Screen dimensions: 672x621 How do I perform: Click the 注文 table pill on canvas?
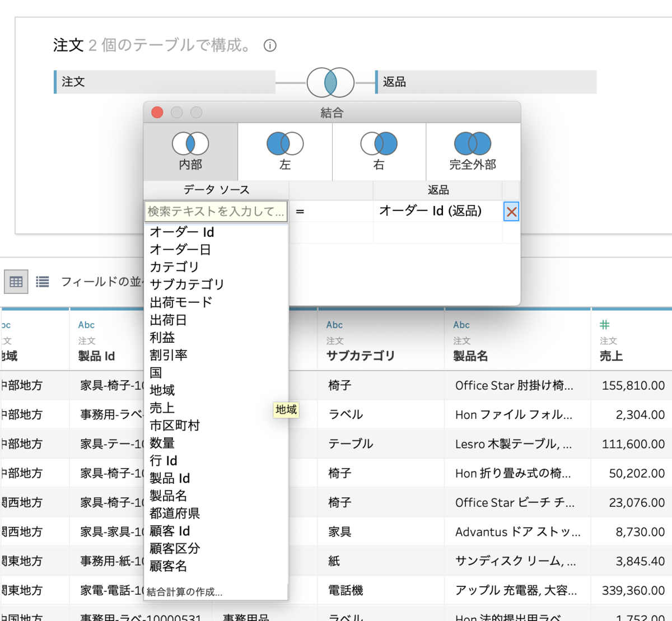165,82
